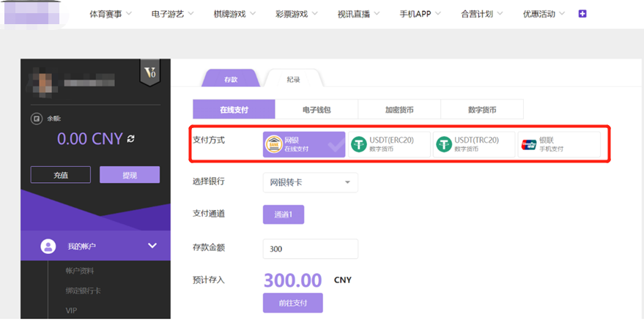Expand the 体育赛事 navigation menu

(111, 14)
